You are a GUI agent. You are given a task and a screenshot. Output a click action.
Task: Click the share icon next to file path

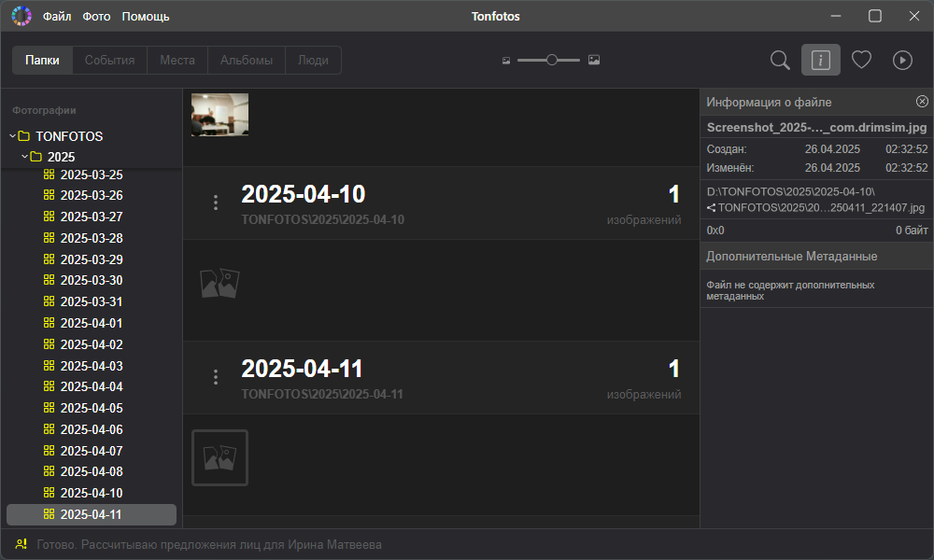click(711, 208)
